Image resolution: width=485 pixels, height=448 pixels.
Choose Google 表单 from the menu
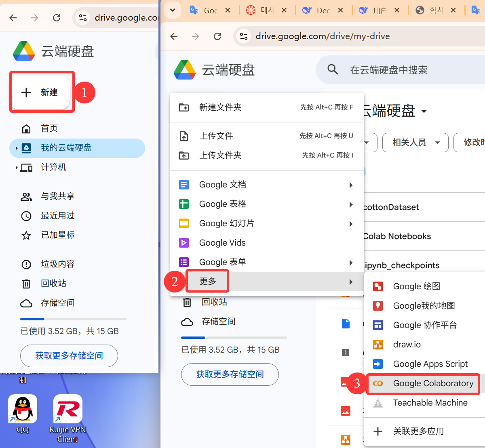(x=267, y=263)
